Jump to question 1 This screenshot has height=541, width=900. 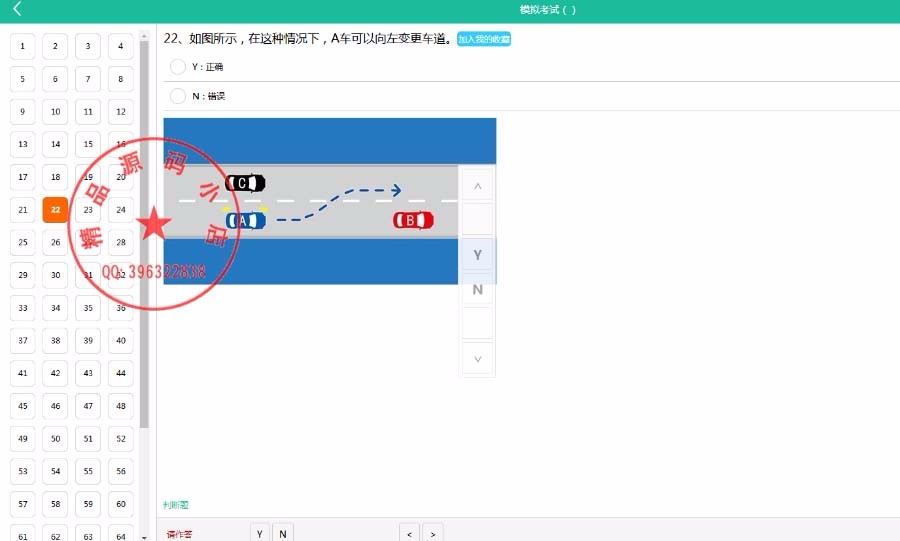point(22,46)
